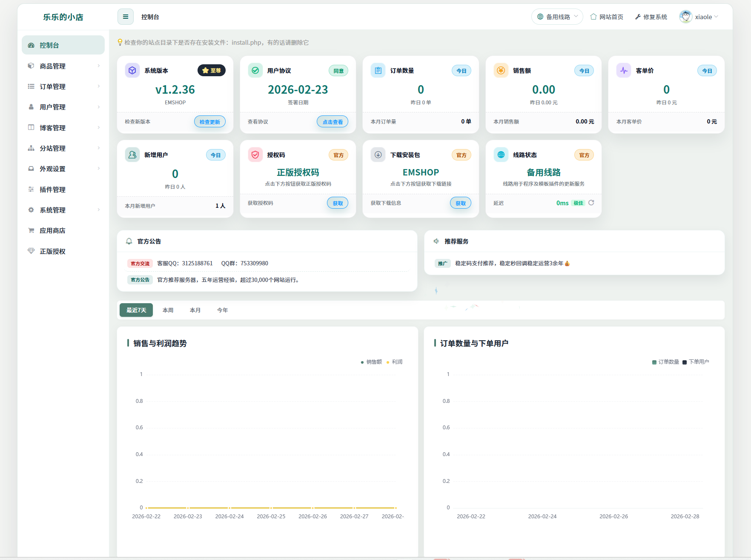The image size is (751, 560).
Task: Open the 插件管理 sidebar entry
Action: [x=53, y=189]
